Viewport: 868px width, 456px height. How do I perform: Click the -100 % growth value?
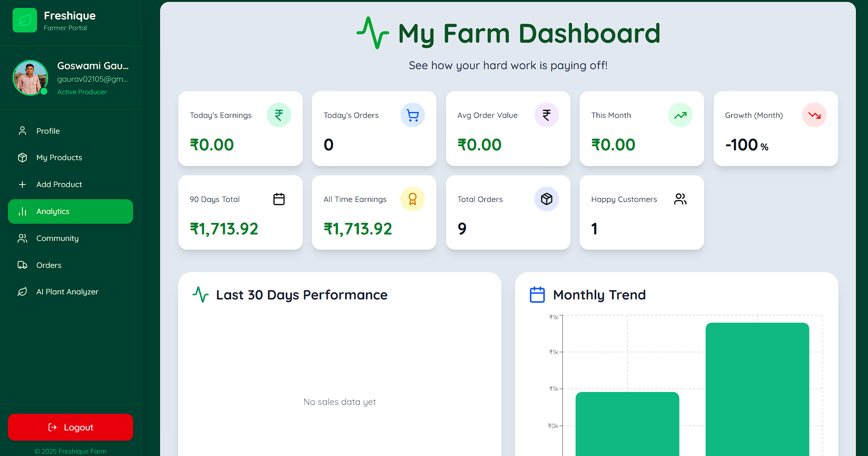[747, 145]
